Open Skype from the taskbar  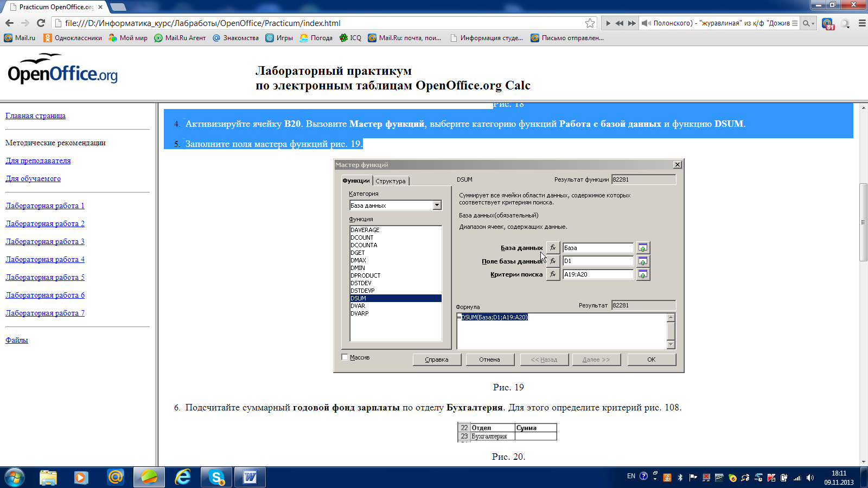(216, 477)
